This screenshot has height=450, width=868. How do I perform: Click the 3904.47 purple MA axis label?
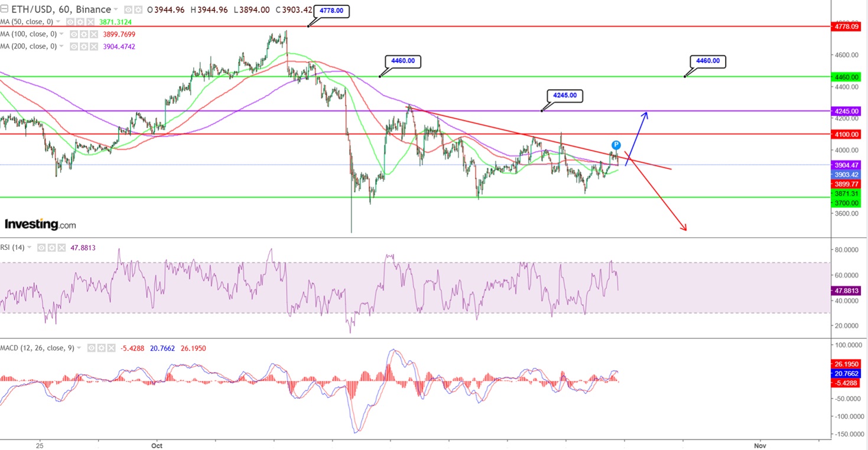[846, 166]
